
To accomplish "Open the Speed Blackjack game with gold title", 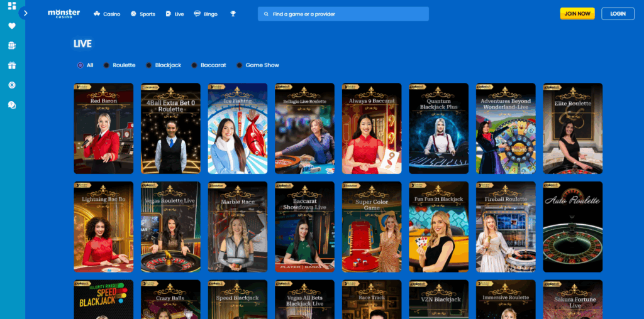I will click(x=237, y=300).
